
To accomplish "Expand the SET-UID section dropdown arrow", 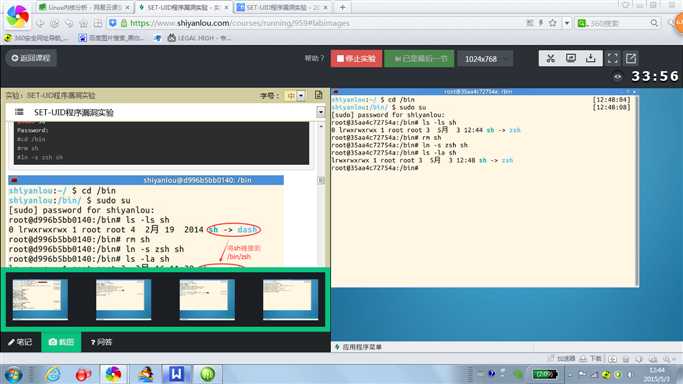I will pyautogui.click(x=321, y=112).
